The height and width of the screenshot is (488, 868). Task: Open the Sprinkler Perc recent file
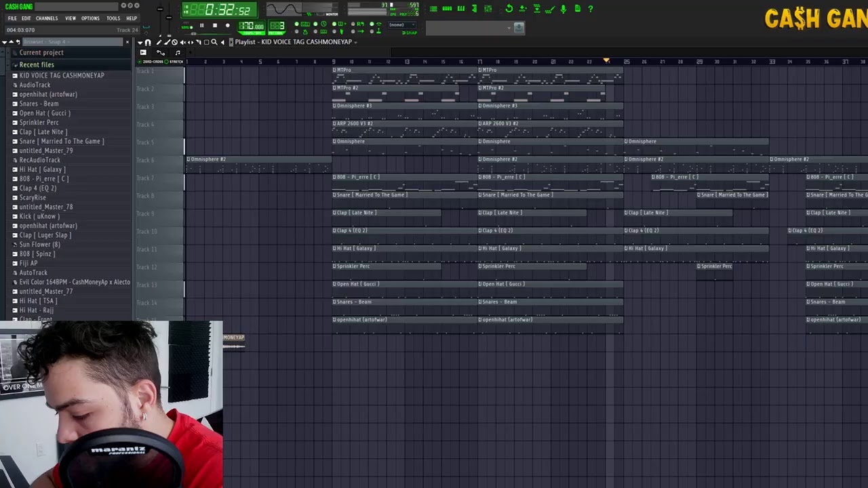coord(39,123)
